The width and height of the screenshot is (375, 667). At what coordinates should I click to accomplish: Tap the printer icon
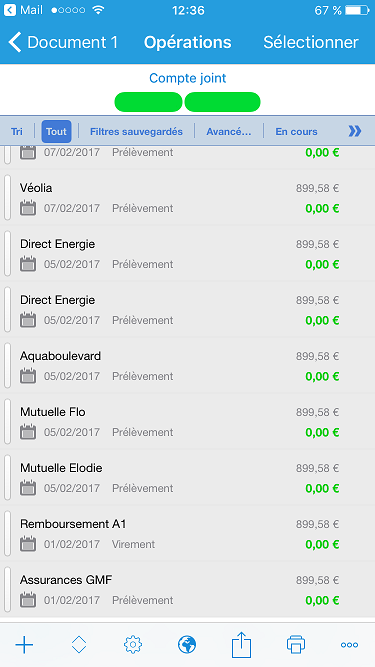[295, 645]
